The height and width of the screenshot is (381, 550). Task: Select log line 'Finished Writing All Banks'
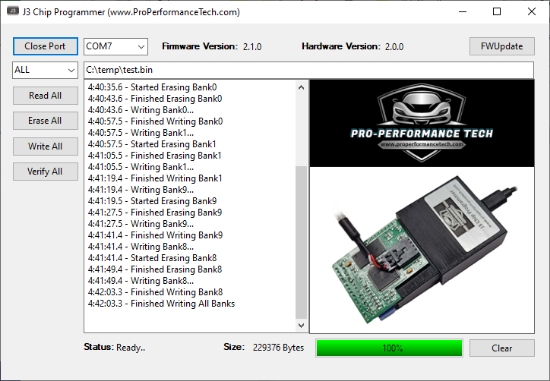161,303
